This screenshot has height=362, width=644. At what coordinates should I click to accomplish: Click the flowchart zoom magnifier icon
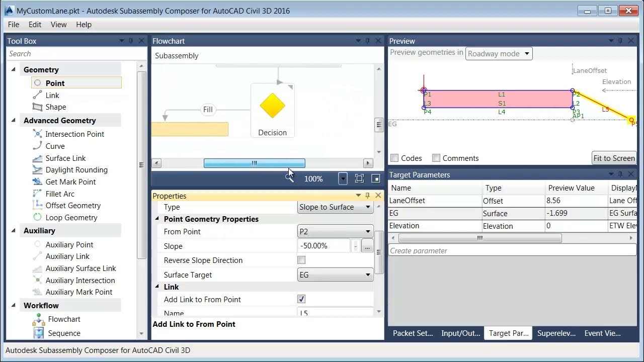pos(289,178)
